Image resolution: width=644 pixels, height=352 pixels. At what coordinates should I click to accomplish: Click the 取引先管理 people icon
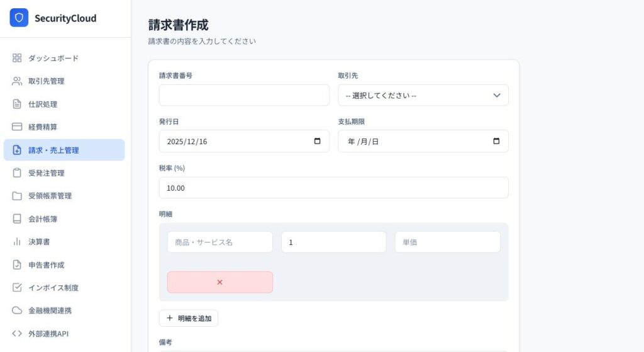point(17,81)
